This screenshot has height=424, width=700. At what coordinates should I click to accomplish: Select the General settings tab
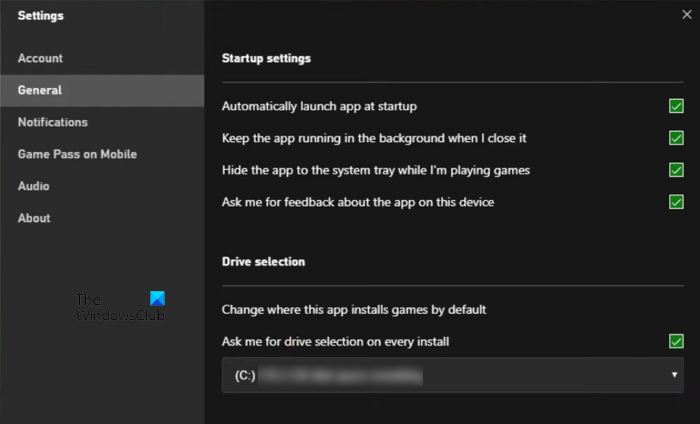pyautogui.click(x=40, y=90)
